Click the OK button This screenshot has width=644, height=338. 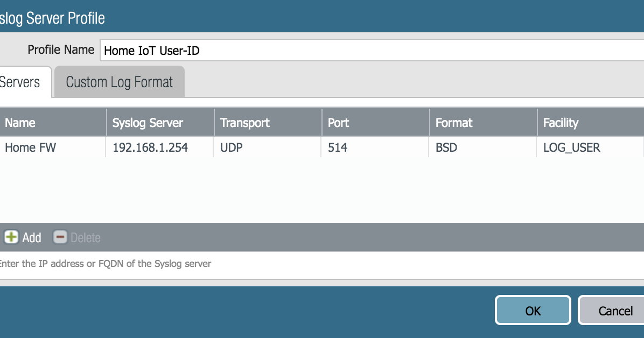pyautogui.click(x=533, y=310)
